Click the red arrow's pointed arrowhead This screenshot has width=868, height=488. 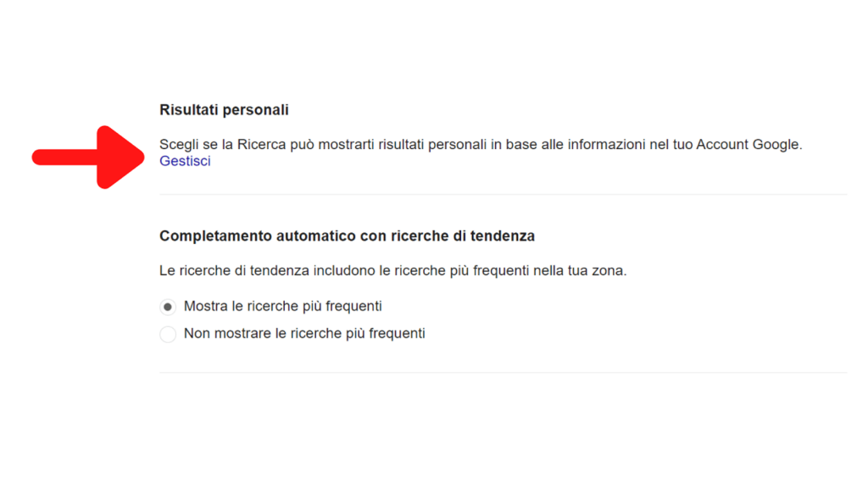tap(120, 158)
